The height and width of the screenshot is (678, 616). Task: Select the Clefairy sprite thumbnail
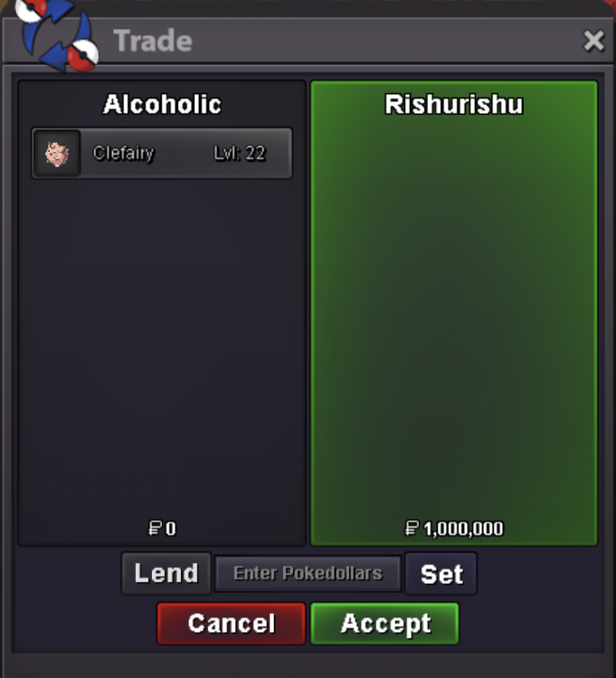click(x=57, y=153)
